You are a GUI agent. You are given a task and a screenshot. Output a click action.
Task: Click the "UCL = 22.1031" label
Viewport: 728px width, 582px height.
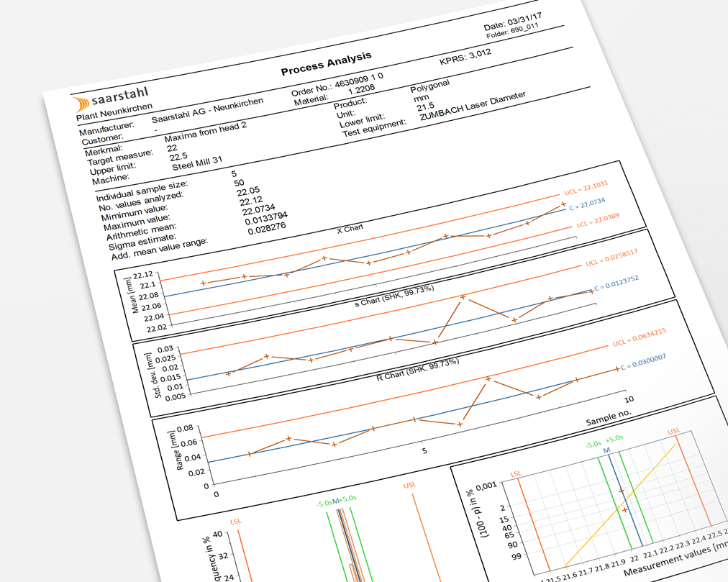[x=586, y=188]
